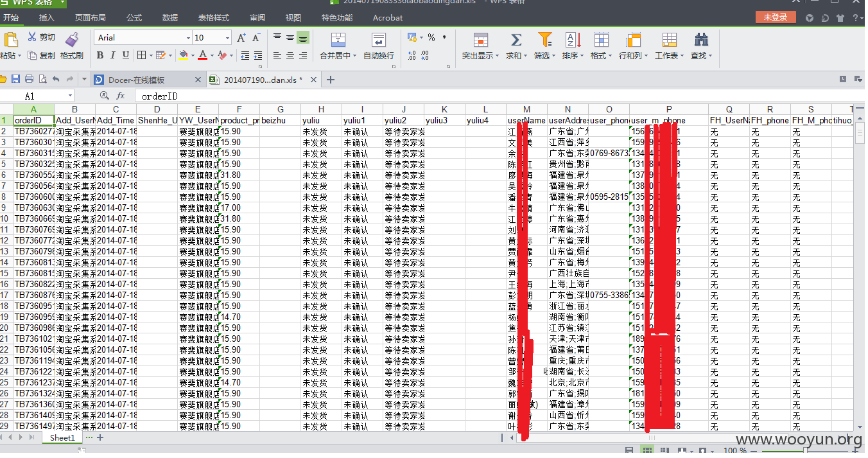The image size is (868, 458).
Task: Click the AutoSum (求和) sigma icon
Action: tap(516, 40)
